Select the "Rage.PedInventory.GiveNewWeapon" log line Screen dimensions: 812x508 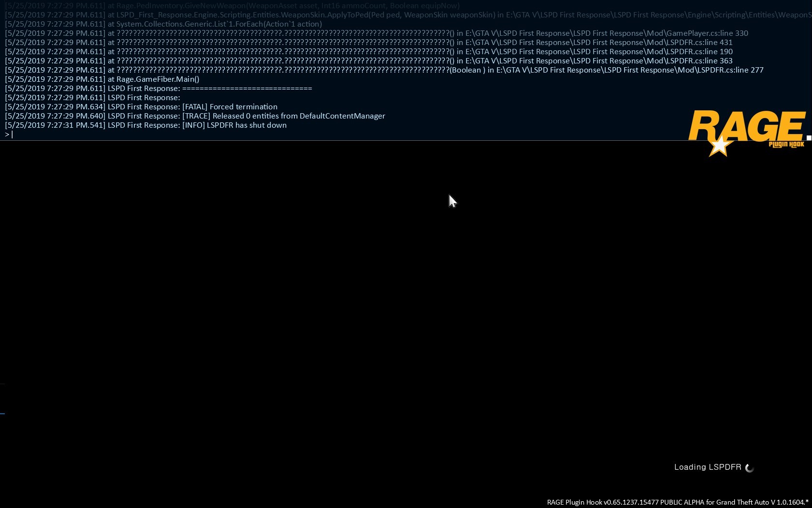point(232,6)
